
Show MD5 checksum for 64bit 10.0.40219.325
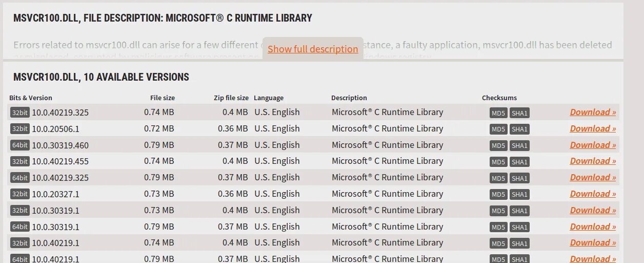coord(498,178)
